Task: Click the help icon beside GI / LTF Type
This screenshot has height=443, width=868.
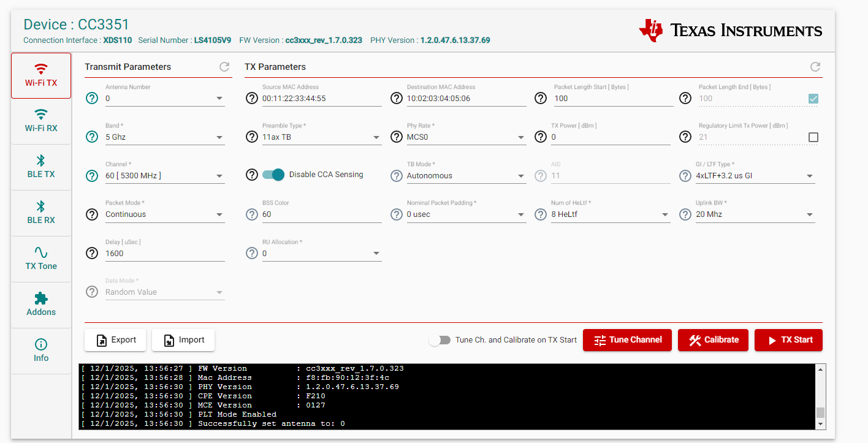Action: [x=685, y=176]
